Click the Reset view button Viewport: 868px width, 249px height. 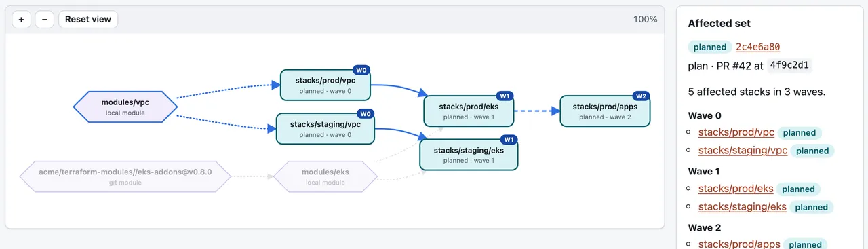point(88,20)
